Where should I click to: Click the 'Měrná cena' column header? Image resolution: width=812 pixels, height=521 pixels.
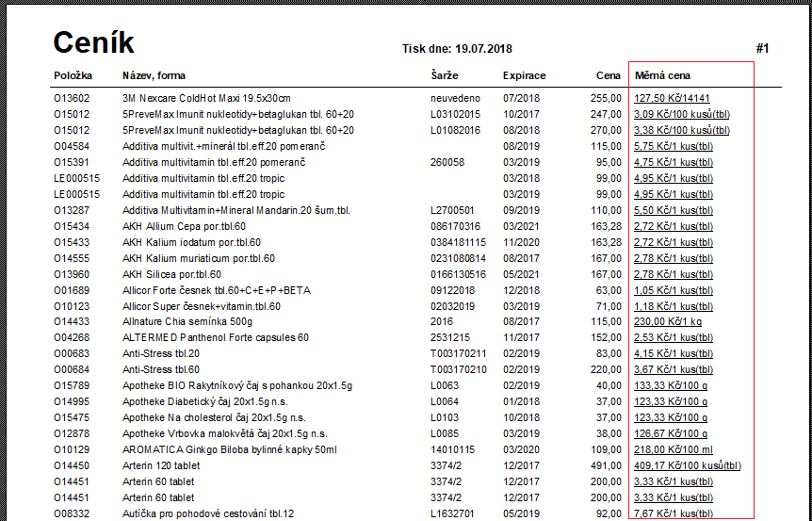pos(662,75)
